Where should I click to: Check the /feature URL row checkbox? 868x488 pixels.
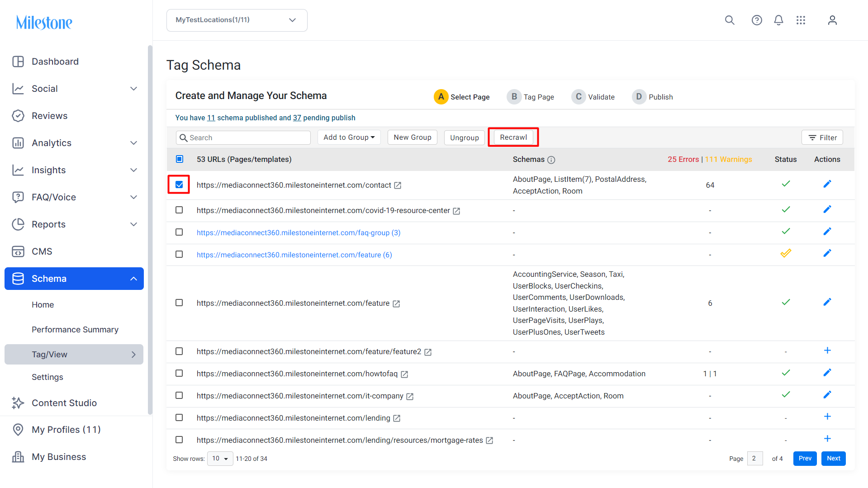point(179,303)
